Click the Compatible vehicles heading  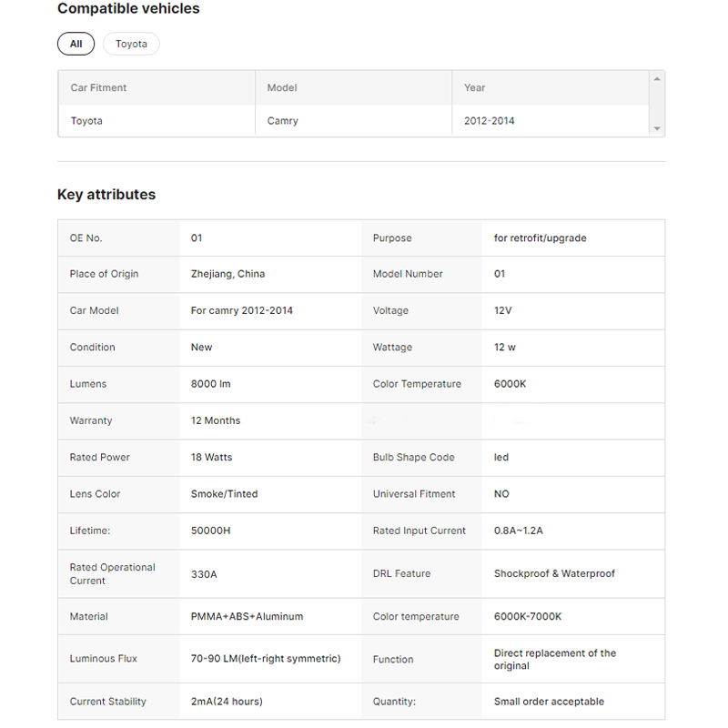(x=128, y=9)
